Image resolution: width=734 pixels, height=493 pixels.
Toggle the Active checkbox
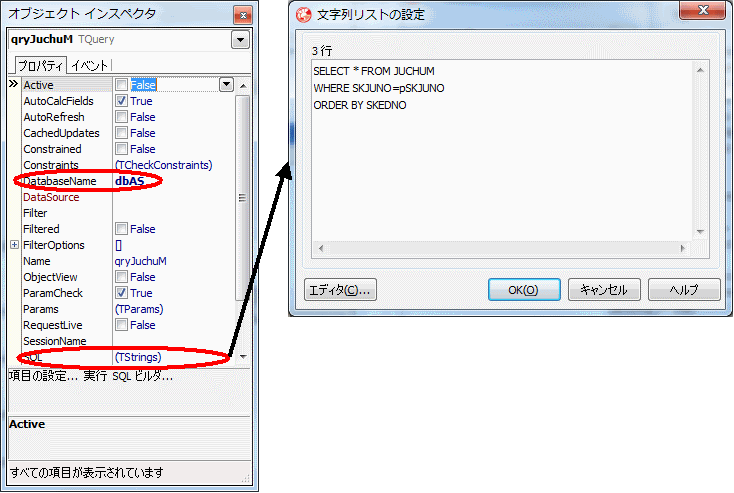(121, 85)
